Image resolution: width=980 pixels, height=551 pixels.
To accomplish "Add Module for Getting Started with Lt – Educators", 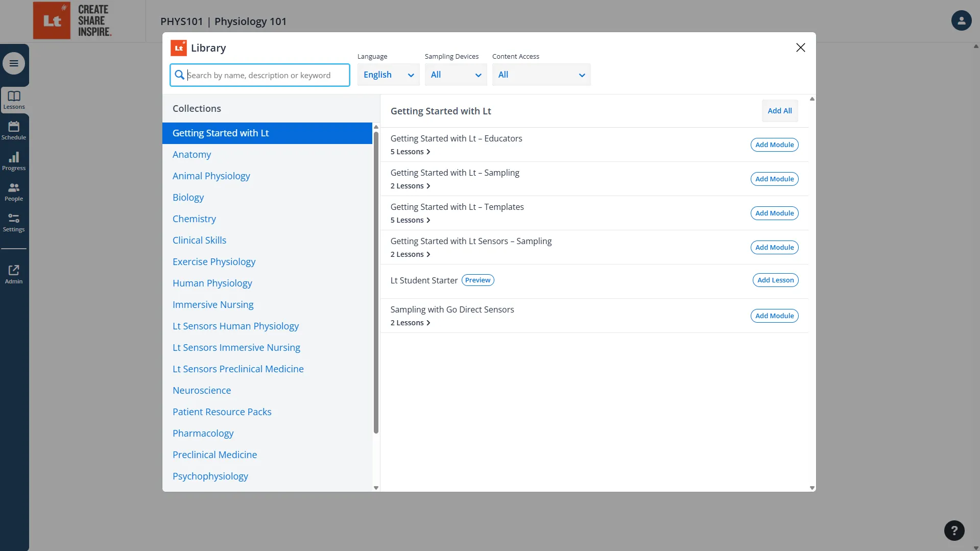I will coord(774,145).
